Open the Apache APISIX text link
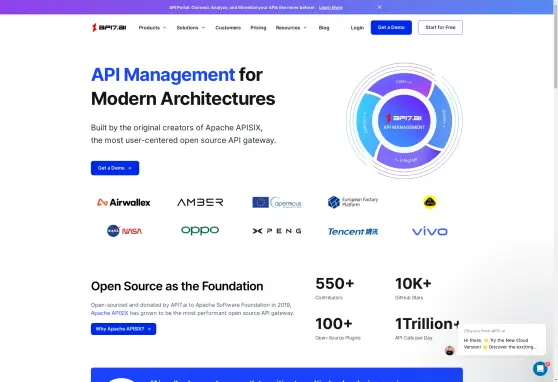558x382 pixels. [109, 313]
